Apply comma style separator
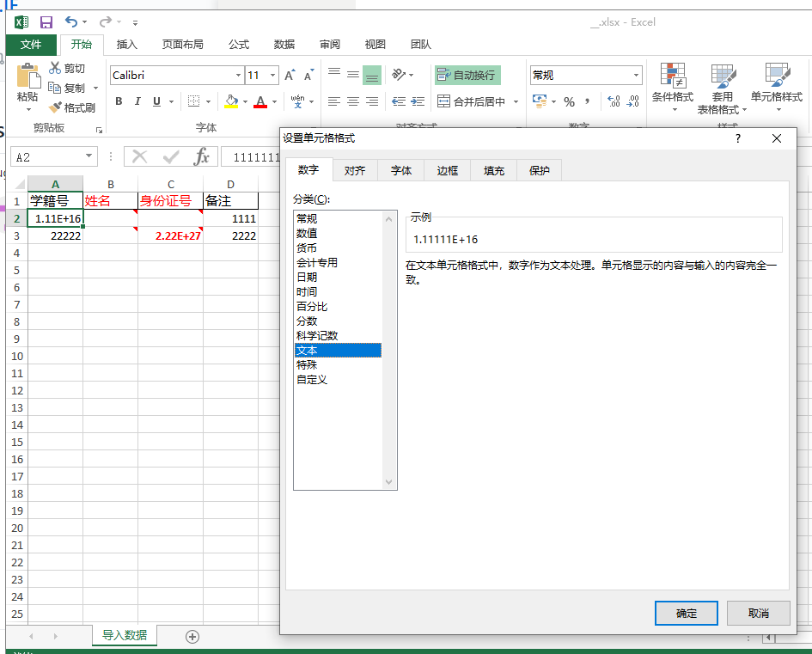This screenshot has width=812, height=654. [587, 101]
